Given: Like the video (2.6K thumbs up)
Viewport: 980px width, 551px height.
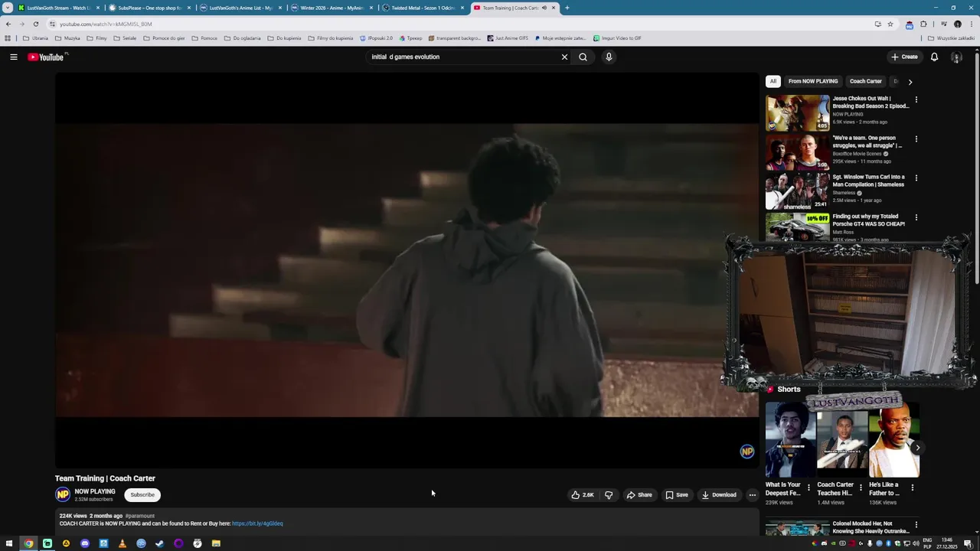Looking at the screenshot, I should coord(582,494).
